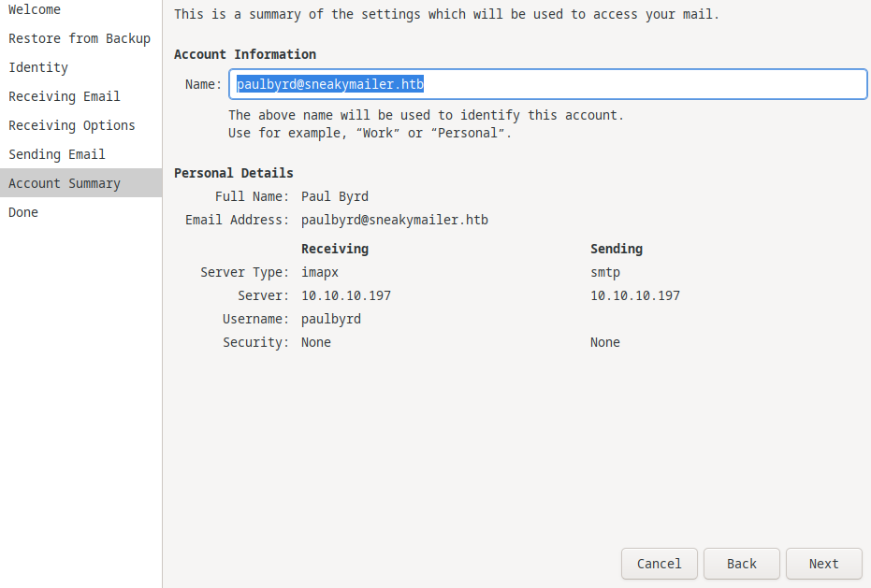Image resolution: width=871 pixels, height=588 pixels.
Task: Open the Identity step
Action: pos(38,67)
